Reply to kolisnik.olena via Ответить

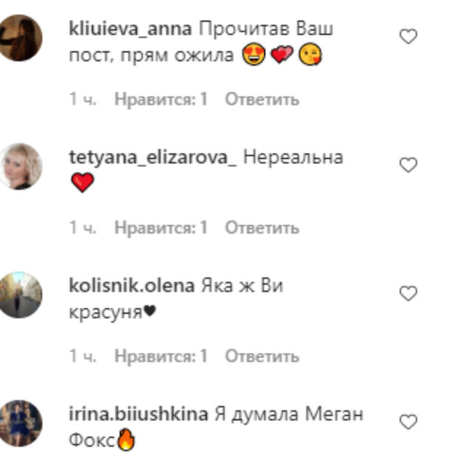click(262, 356)
